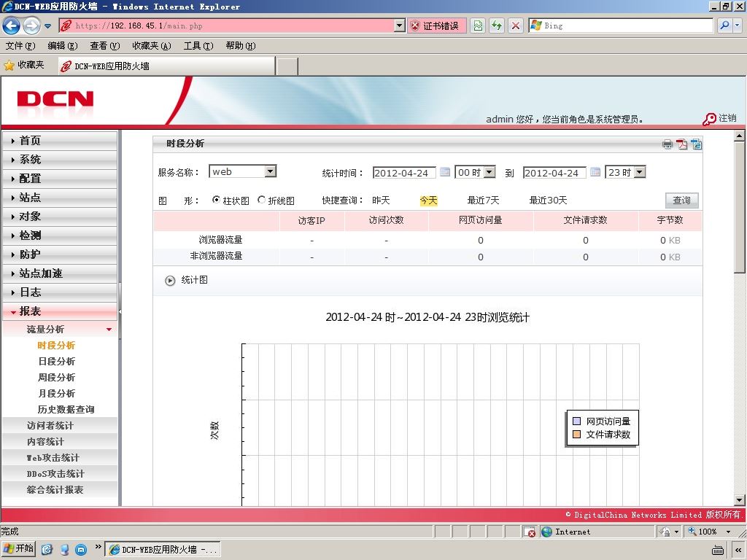Open 周段分析 in the sidebar
The image size is (747, 560).
[56, 378]
